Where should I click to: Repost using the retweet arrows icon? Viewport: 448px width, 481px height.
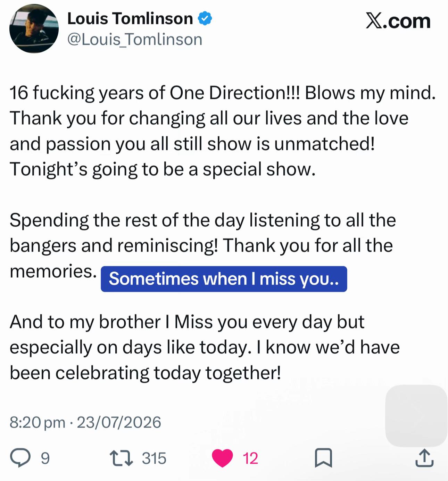[121, 458]
